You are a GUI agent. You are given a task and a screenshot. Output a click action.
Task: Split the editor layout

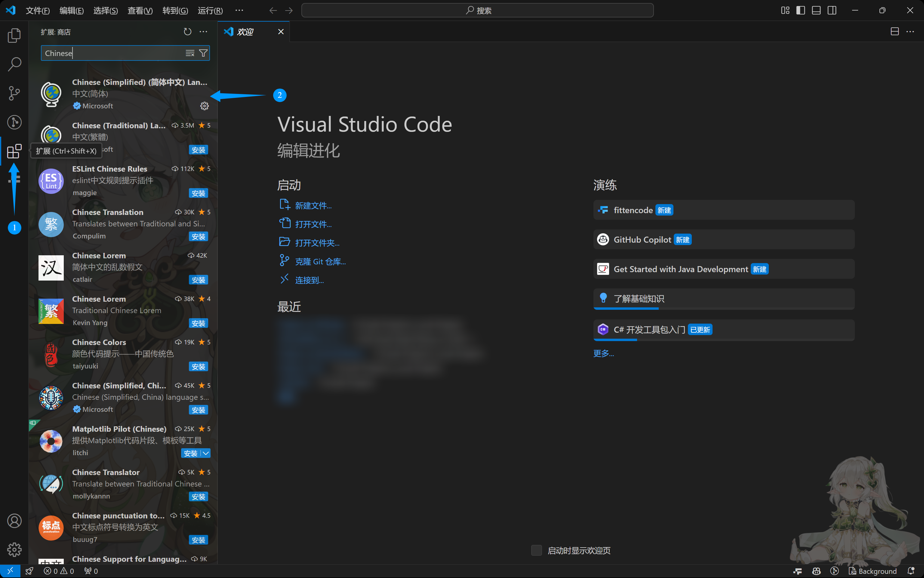tap(895, 32)
